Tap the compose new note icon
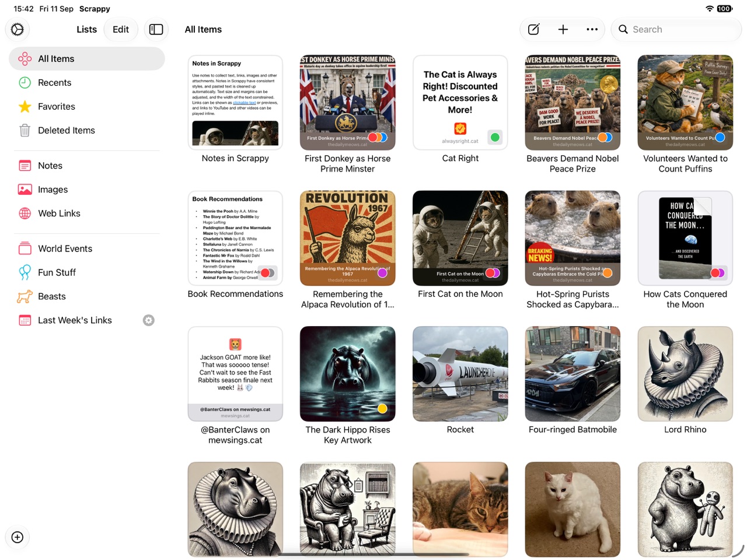The image size is (747, 560). click(533, 29)
